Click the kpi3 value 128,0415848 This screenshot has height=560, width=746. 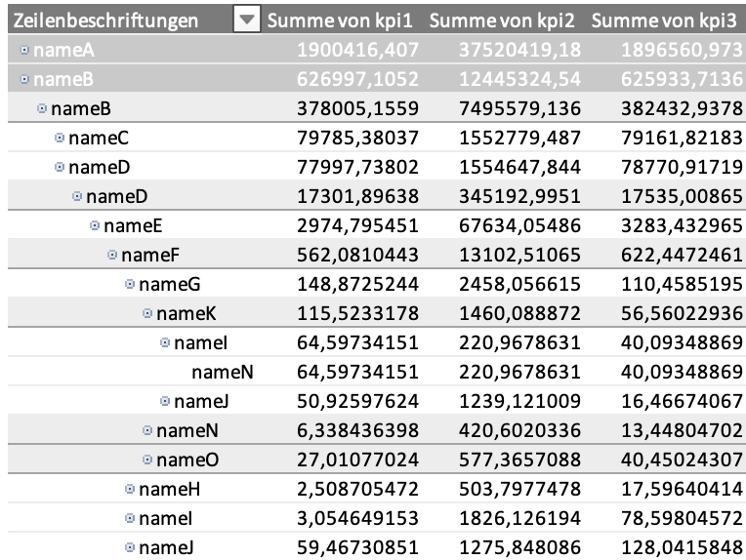click(682, 547)
